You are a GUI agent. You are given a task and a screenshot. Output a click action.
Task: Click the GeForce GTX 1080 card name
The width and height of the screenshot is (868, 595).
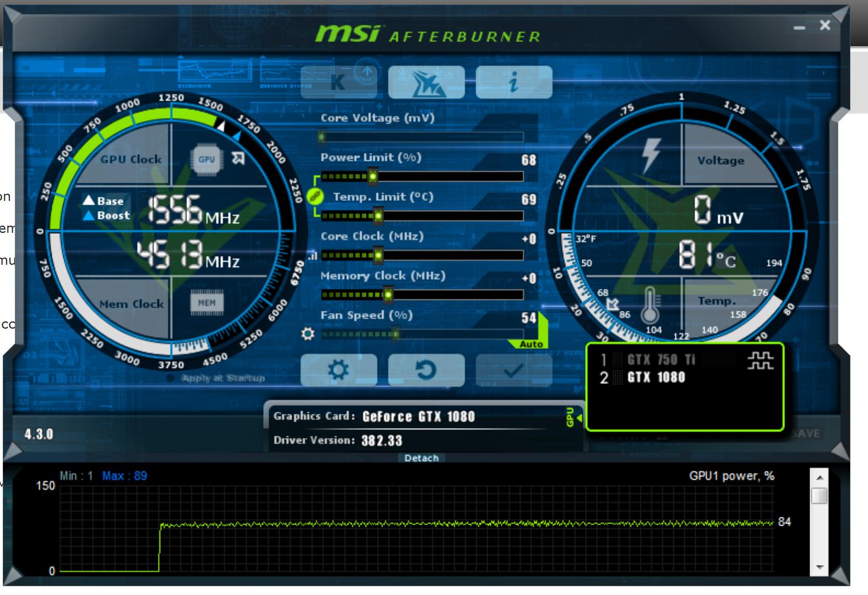pos(418,417)
